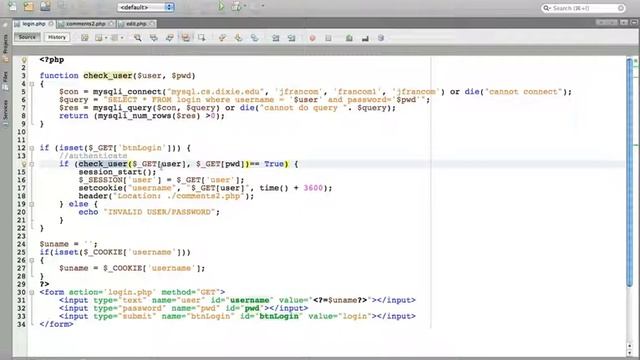Click the Back navigation icon in editor toolbar
Image resolution: width=640 pixels, height=360 pixels.
(98, 38)
